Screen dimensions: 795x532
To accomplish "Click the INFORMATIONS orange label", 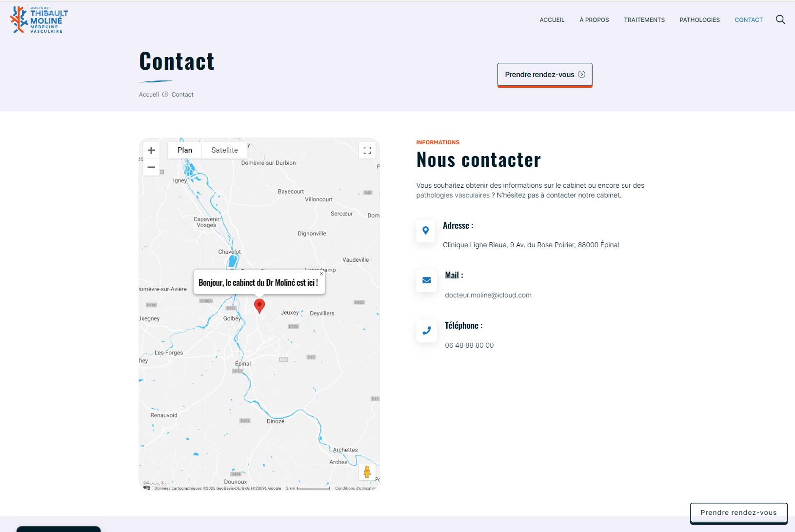I will coord(437,142).
